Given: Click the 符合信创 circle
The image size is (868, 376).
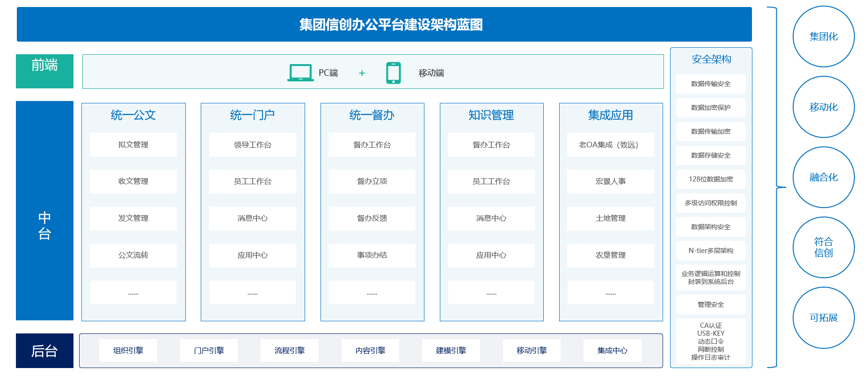Looking at the screenshot, I should 824,247.
